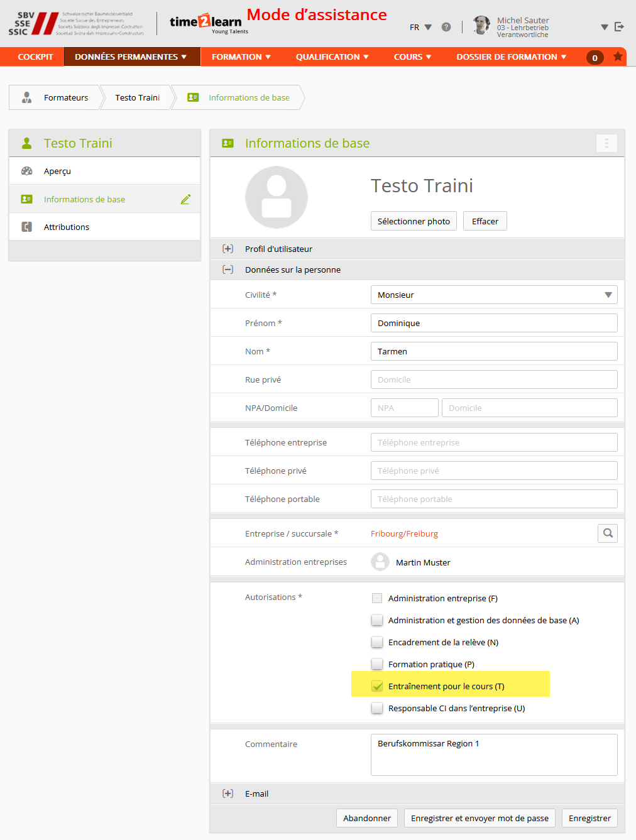
Task: Open the Civilité dropdown
Action: coord(494,295)
